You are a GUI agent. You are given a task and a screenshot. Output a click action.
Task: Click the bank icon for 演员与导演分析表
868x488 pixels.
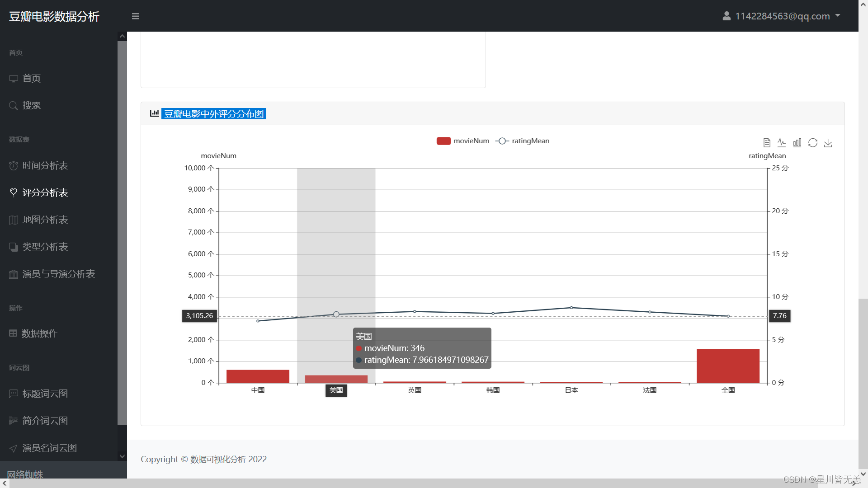point(14,274)
